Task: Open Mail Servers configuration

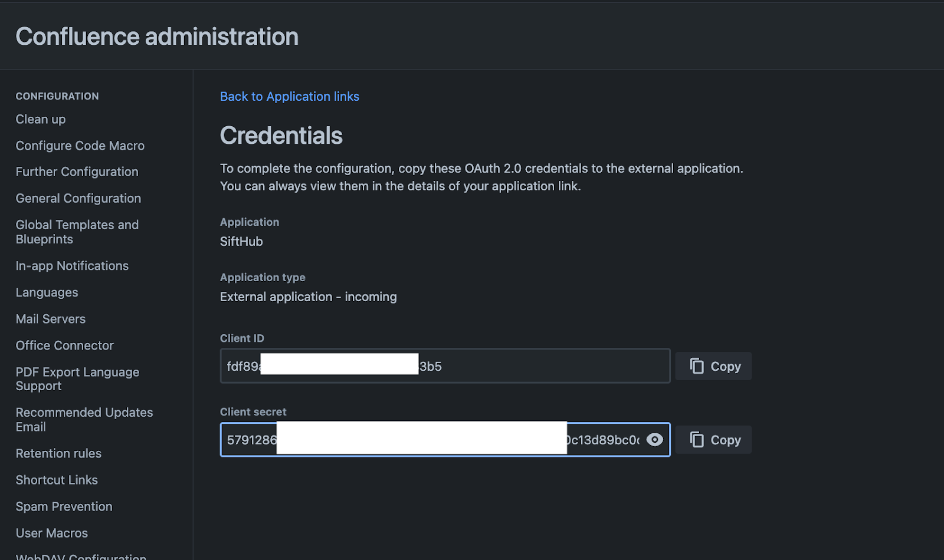Action: click(50, 319)
